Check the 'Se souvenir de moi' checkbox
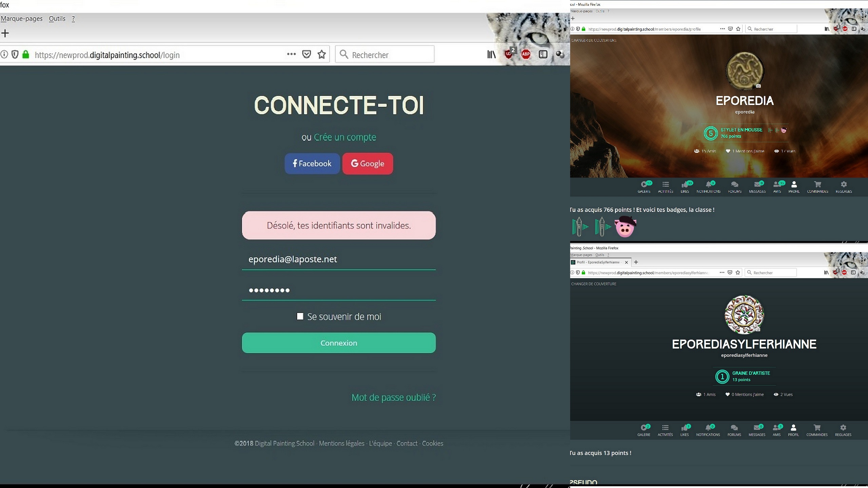868x488 pixels. (300, 316)
